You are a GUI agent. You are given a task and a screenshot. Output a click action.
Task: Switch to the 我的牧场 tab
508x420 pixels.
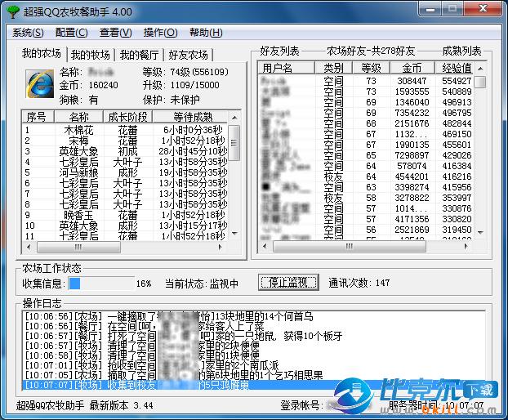(x=90, y=55)
